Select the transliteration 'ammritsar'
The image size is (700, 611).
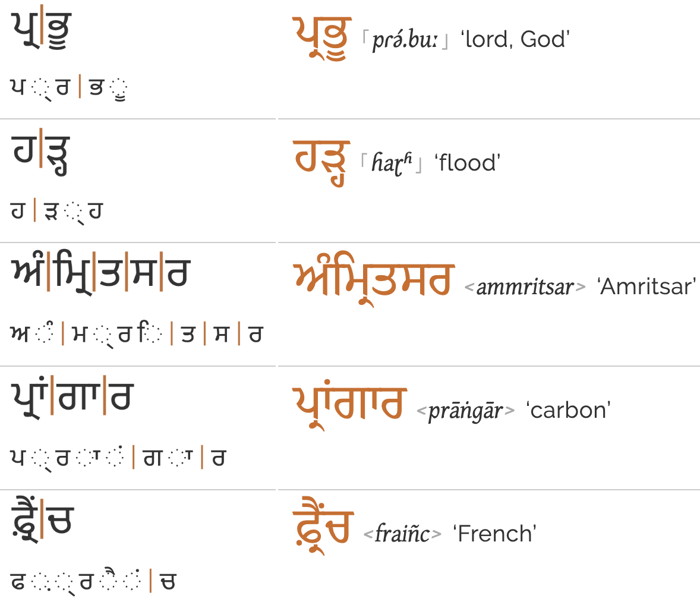pos(525,287)
